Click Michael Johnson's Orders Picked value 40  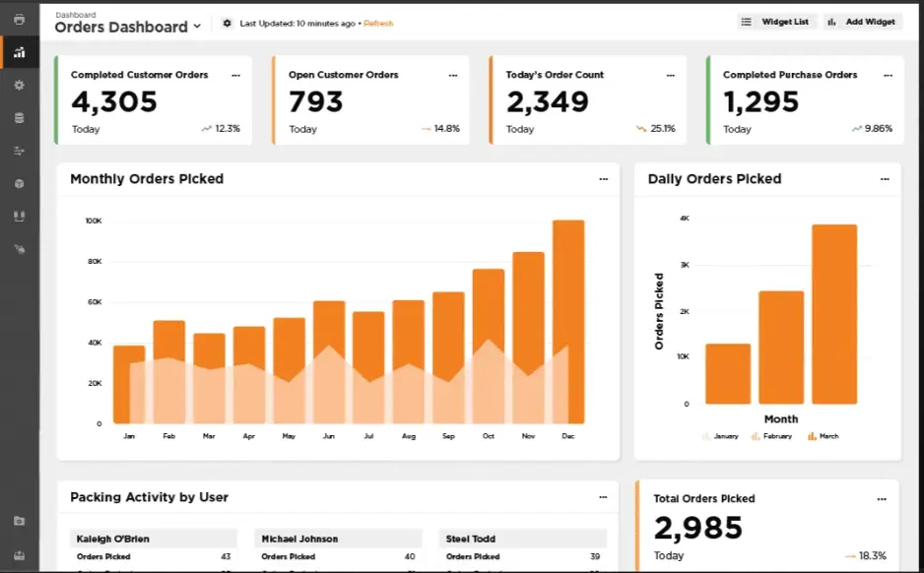(410, 556)
